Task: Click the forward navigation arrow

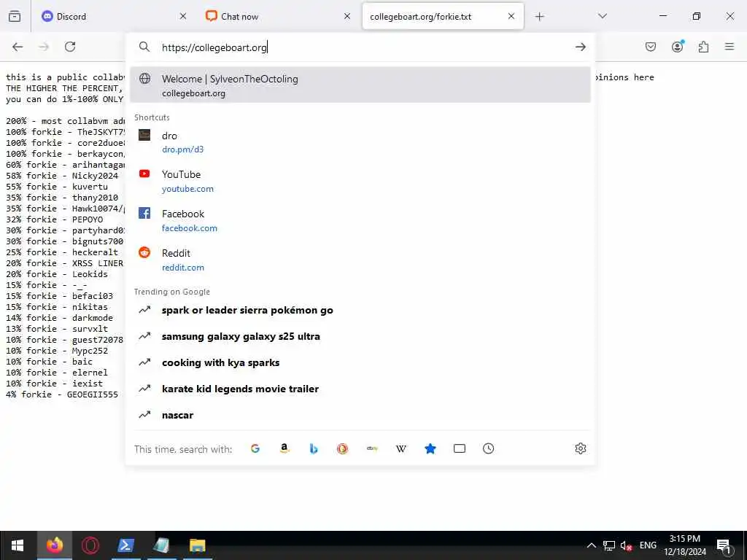Action: click(44, 47)
